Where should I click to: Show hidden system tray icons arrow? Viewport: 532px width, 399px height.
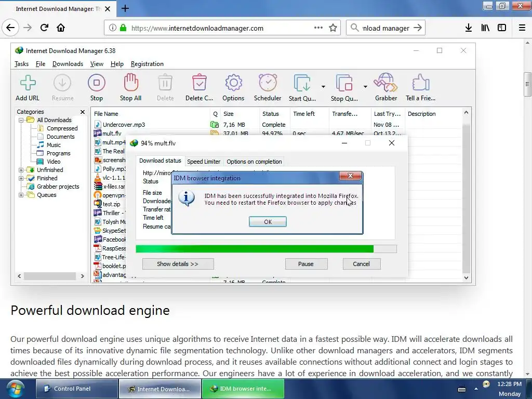pyautogui.click(x=476, y=389)
